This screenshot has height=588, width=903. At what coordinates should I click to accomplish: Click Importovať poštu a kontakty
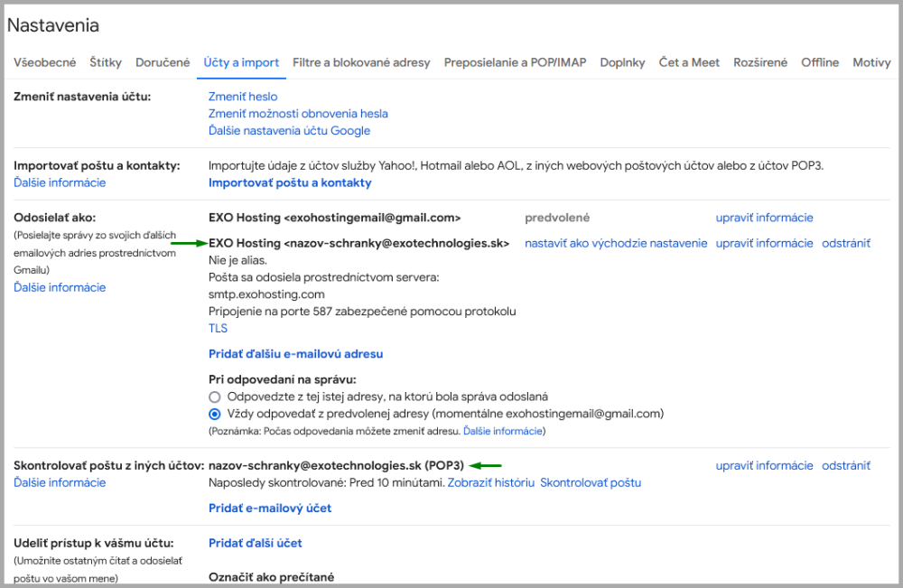[290, 182]
